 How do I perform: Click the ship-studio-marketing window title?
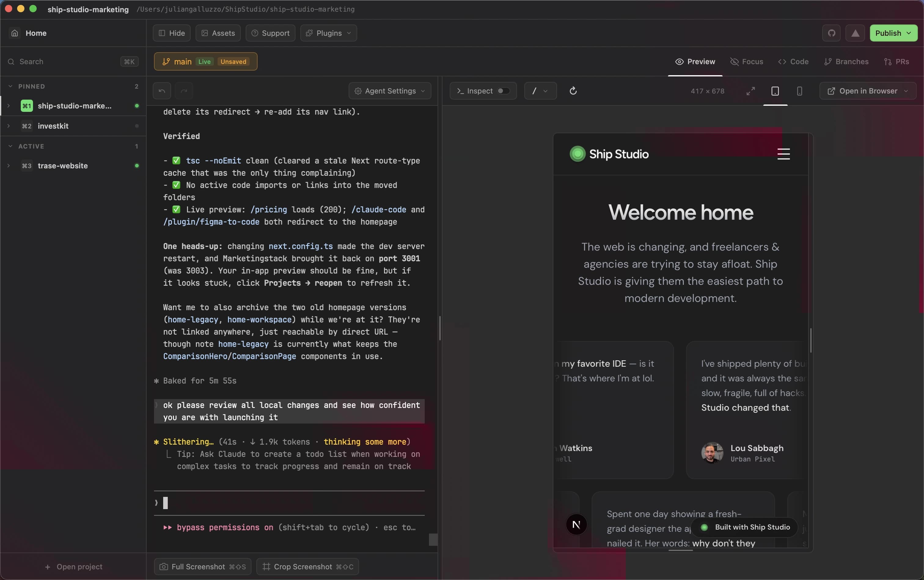point(88,9)
